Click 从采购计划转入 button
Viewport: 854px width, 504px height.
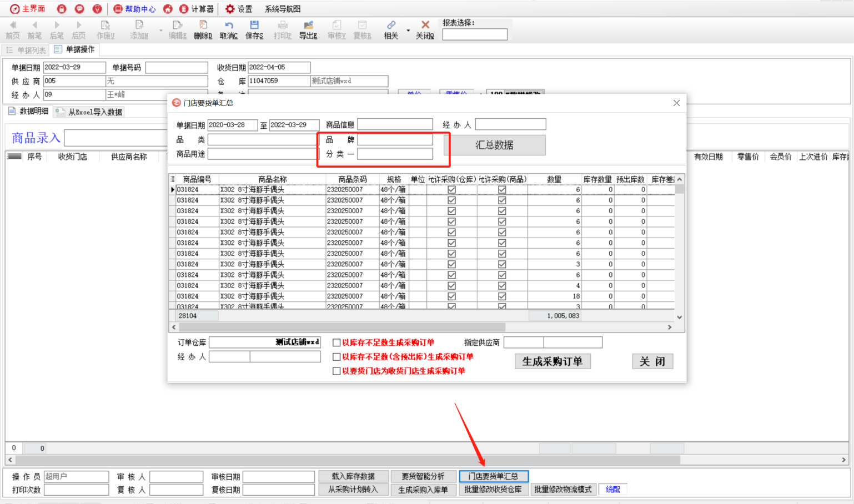[353, 490]
